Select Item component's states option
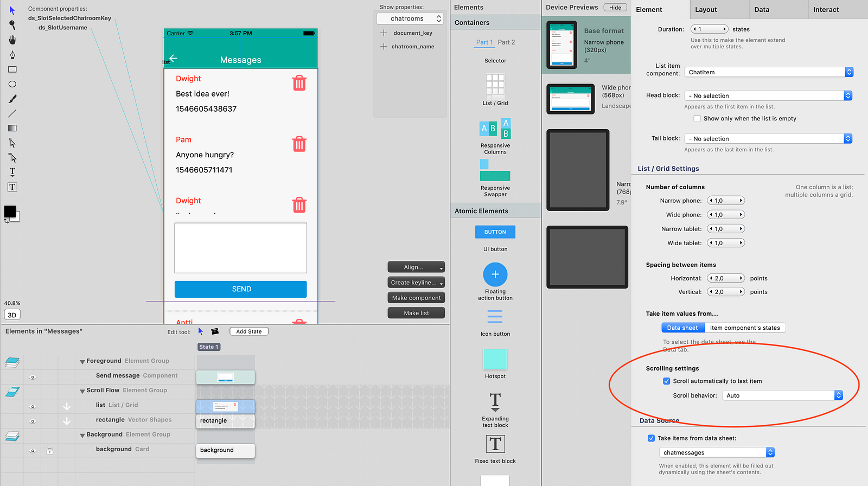 coord(745,328)
